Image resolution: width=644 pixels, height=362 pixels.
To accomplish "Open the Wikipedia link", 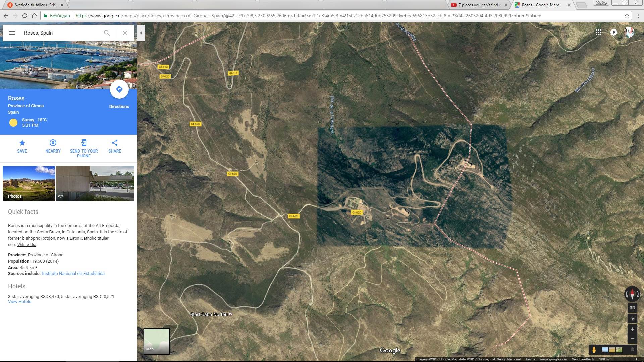I will click(x=26, y=245).
